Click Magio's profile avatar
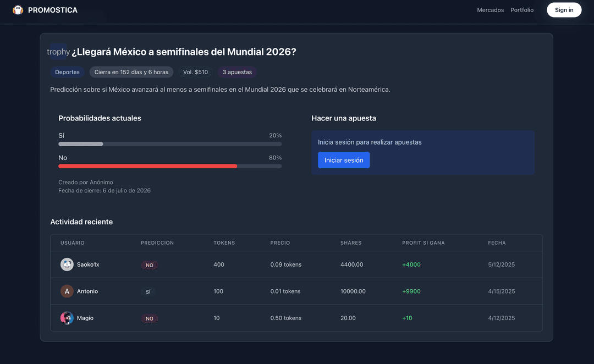Image resolution: width=594 pixels, height=364 pixels. (x=67, y=318)
